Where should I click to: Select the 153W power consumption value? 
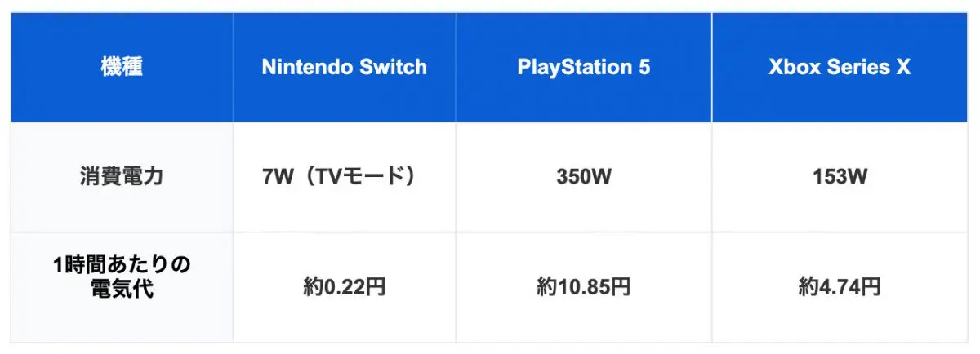(840, 177)
